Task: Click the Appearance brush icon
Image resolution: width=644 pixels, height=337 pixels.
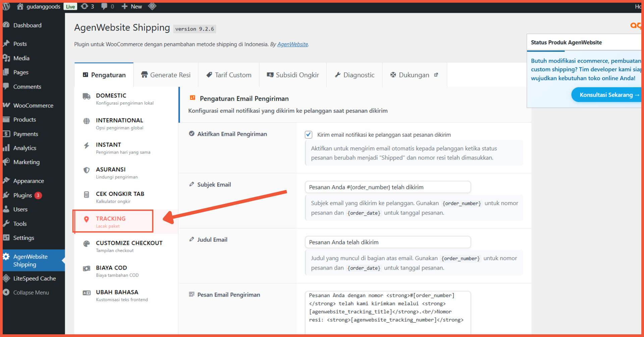Action: pyautogui.click(x=6, y=180)
